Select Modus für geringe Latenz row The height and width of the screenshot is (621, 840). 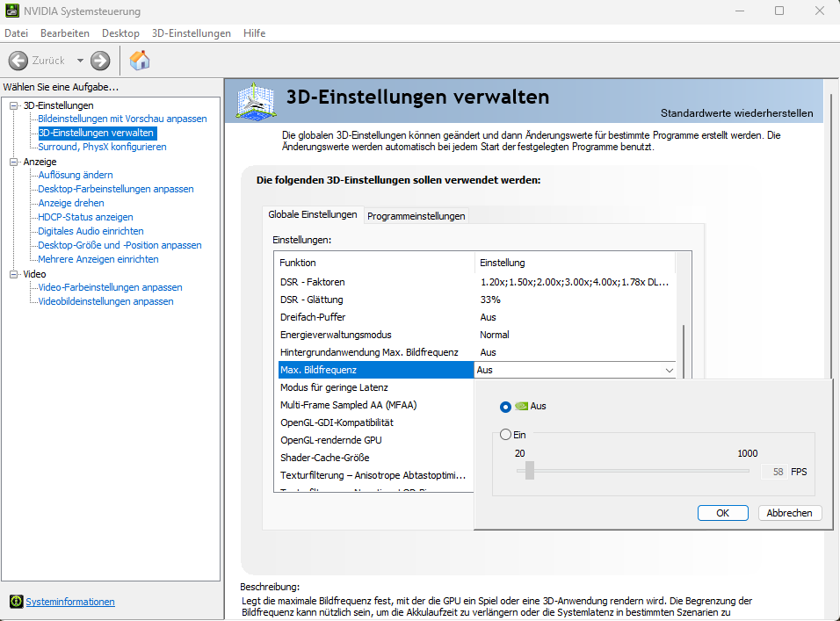tap(376, 387)
